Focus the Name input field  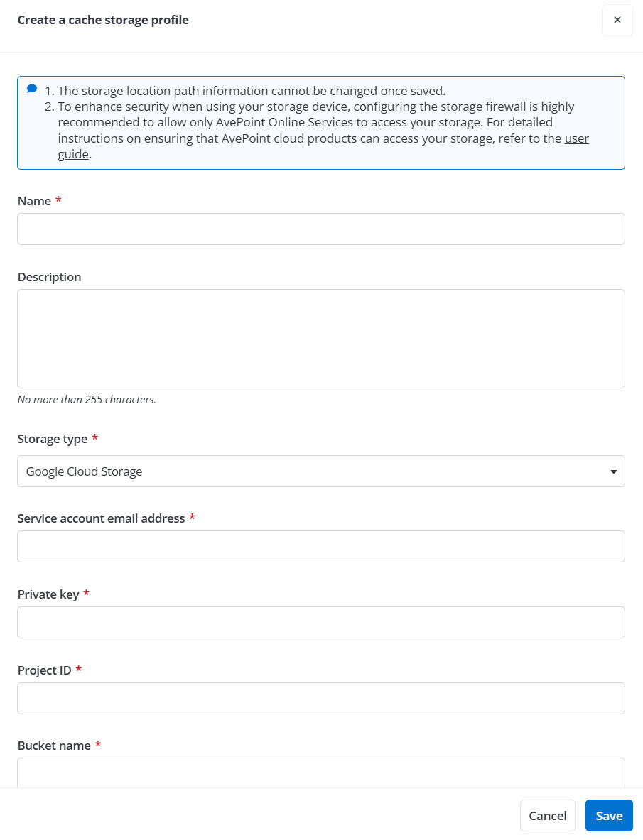coord(320,229)
